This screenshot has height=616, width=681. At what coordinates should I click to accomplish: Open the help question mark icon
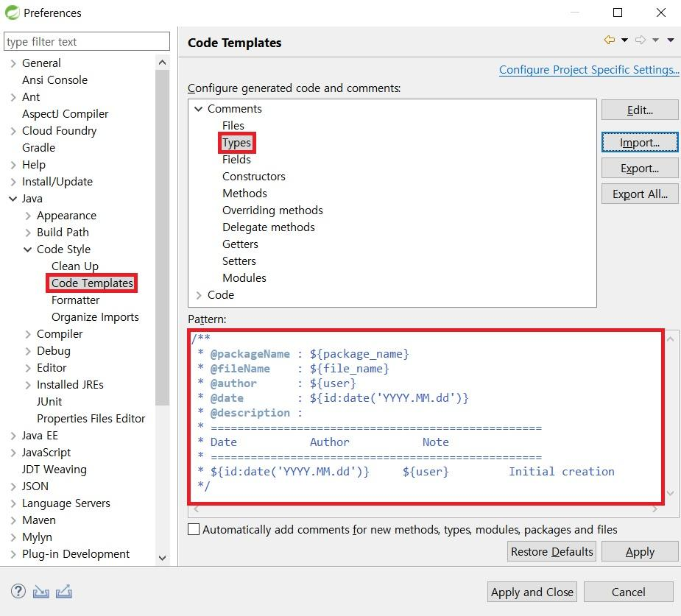click(18, 591)
